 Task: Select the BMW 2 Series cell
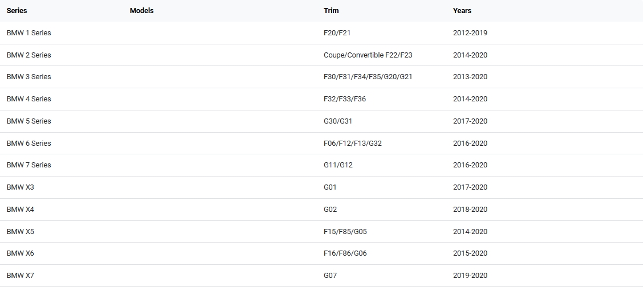point(28,55)
